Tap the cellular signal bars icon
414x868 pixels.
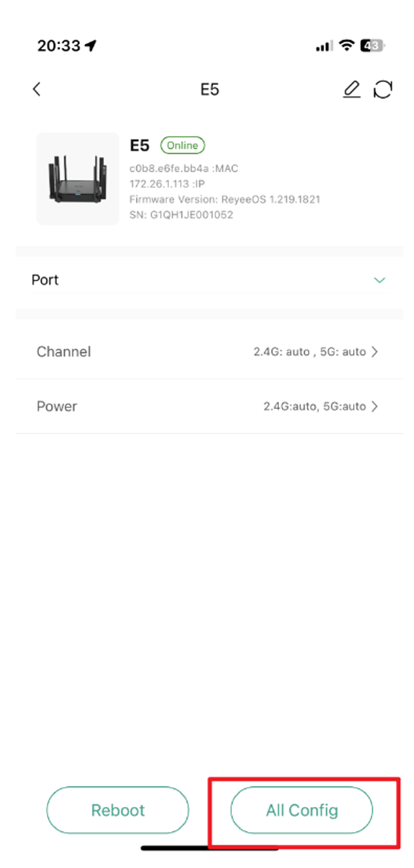click(x=323, y=46)
